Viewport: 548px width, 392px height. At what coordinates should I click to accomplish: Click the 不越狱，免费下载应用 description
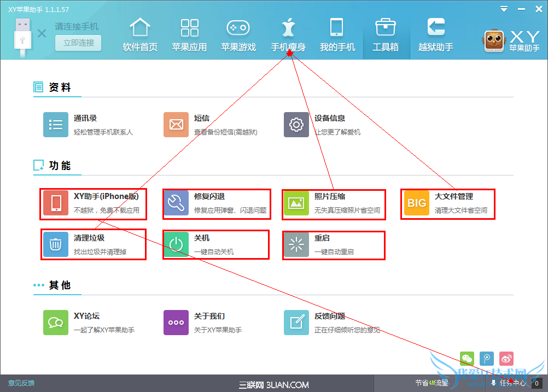click(x=107, y=210)
